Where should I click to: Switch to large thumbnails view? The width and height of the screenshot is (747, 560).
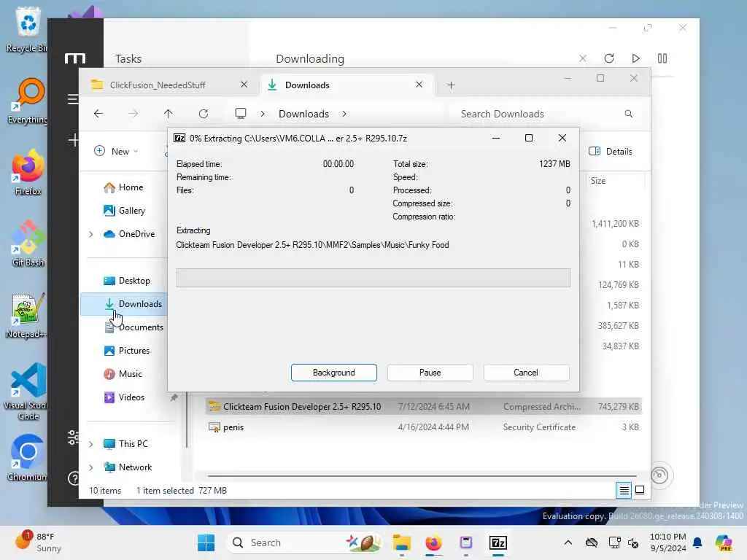click(640, 490)
